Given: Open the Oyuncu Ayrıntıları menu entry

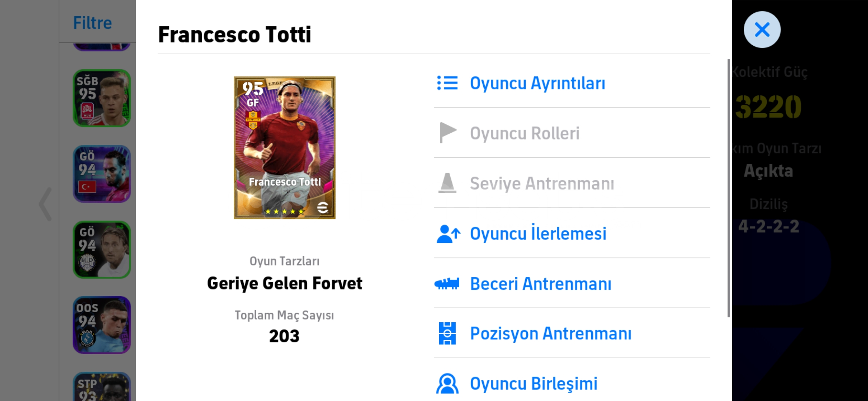Looking at the screenshot, I should [537, 83].
